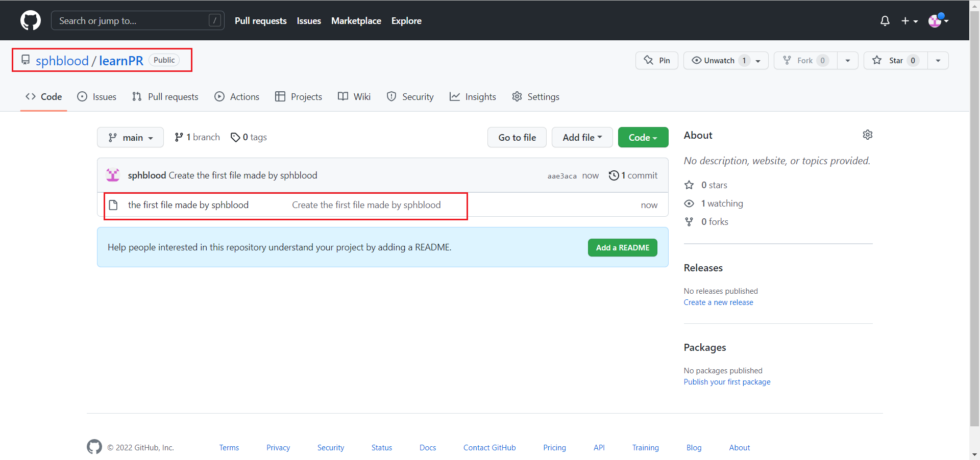The height and width of the screenshot is (460, 980).
Task: Expand the Add file dropdown
Action: click(x=582, y=137)
